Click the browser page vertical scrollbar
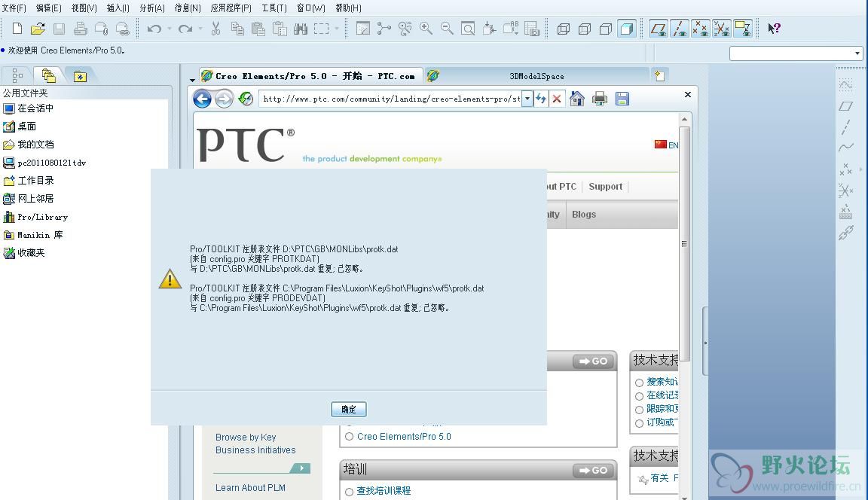This screenshot has height=500, width=868. point(685,243)
